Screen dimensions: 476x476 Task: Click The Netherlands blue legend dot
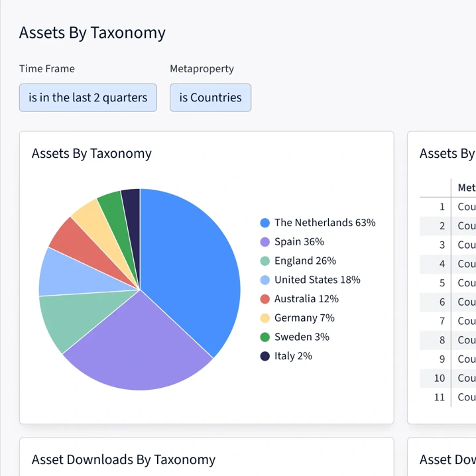click(265, 223)
